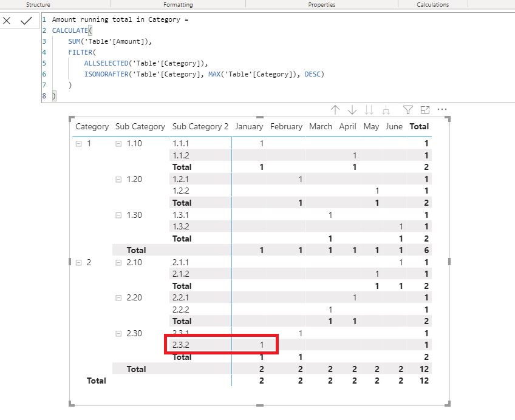
Task: Click the bottom-center resize handle of visual
Action: (260, 405)
